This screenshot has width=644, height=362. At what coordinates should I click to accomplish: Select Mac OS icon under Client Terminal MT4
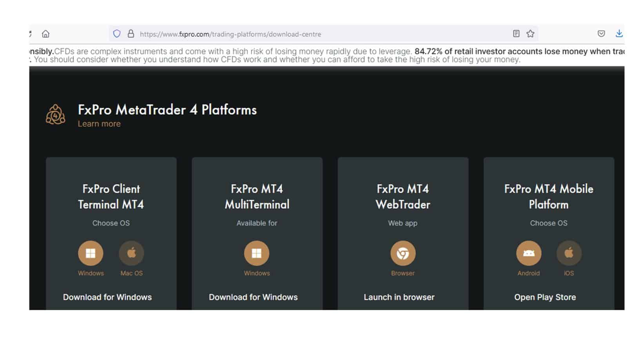click(x=131, y=253)
